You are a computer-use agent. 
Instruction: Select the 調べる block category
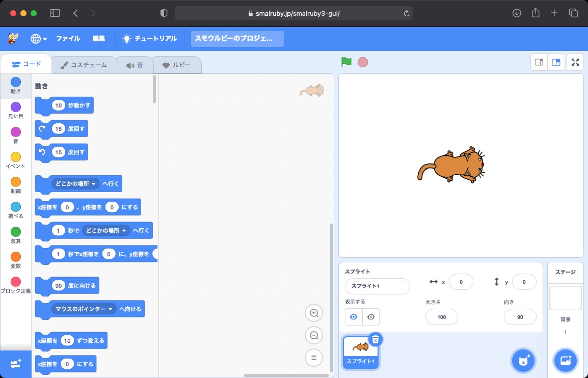[x=16, y=210]
